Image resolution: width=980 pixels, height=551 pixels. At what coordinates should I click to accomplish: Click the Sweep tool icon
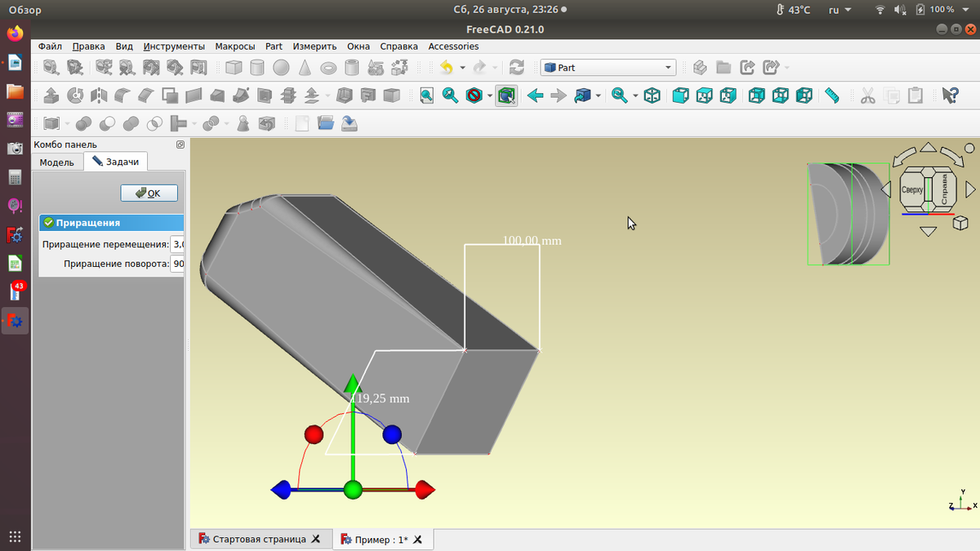242,96
